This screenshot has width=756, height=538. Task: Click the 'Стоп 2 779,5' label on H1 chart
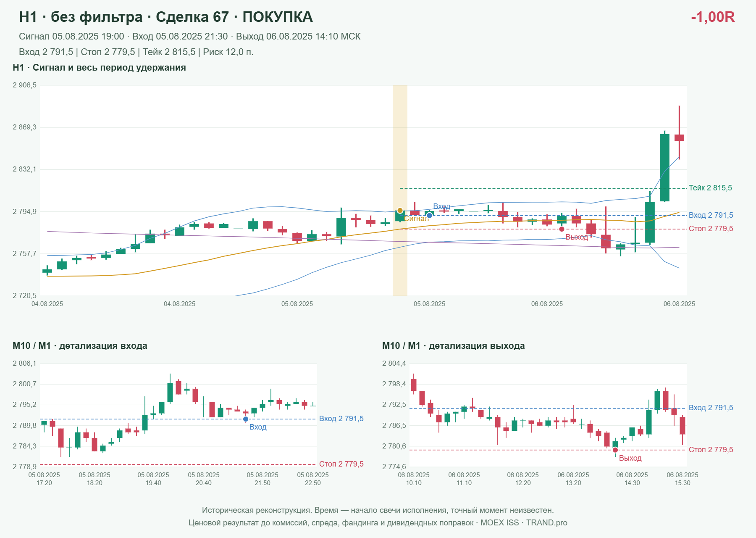tap(711, 229)
